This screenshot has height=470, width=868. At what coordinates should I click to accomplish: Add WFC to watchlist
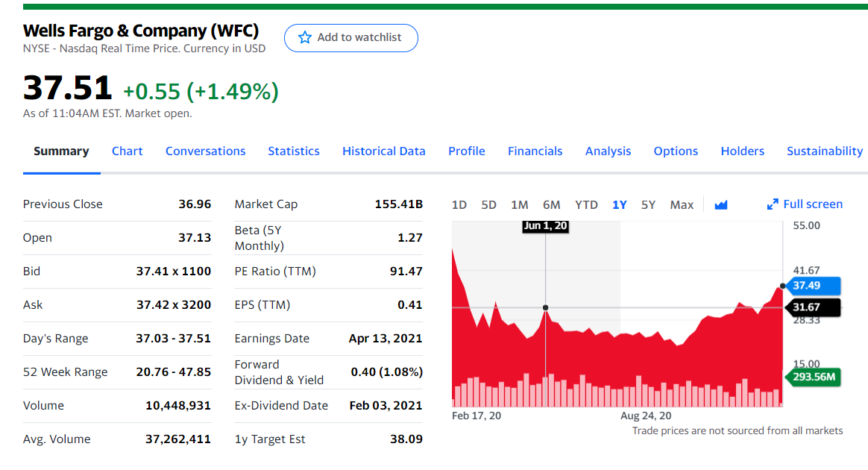tap(351, 37)
